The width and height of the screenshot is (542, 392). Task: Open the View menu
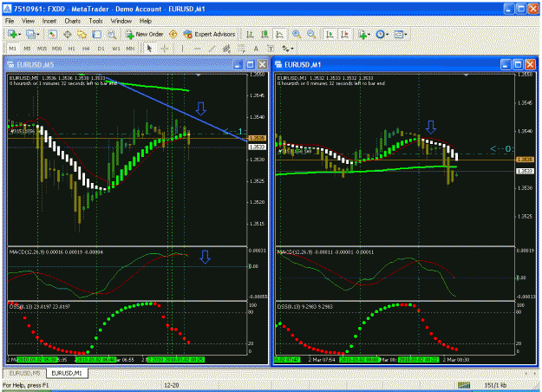tap(28, 21)
